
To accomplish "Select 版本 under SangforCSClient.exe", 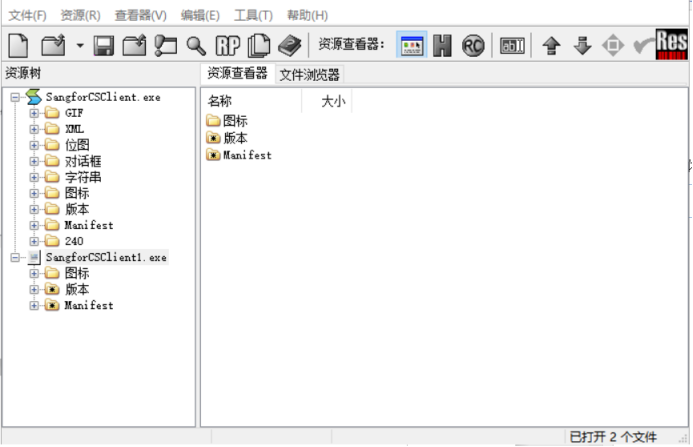I will (x=77, y=209).
